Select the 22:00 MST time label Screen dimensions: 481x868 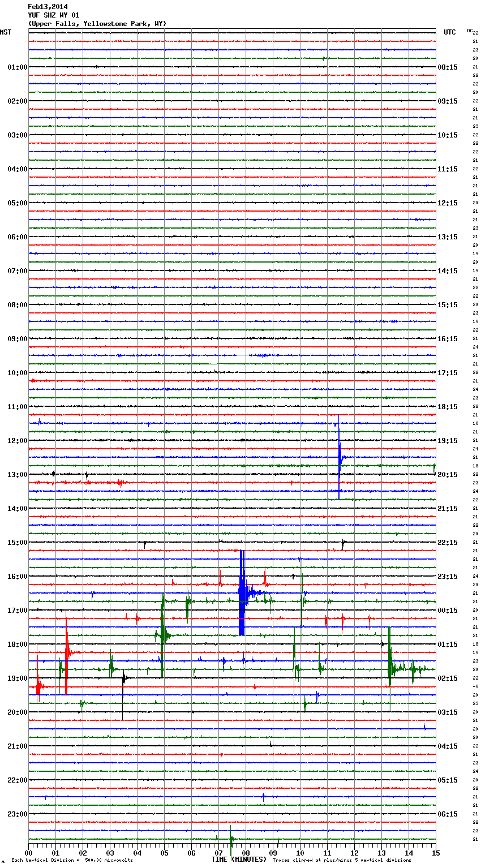17,780
